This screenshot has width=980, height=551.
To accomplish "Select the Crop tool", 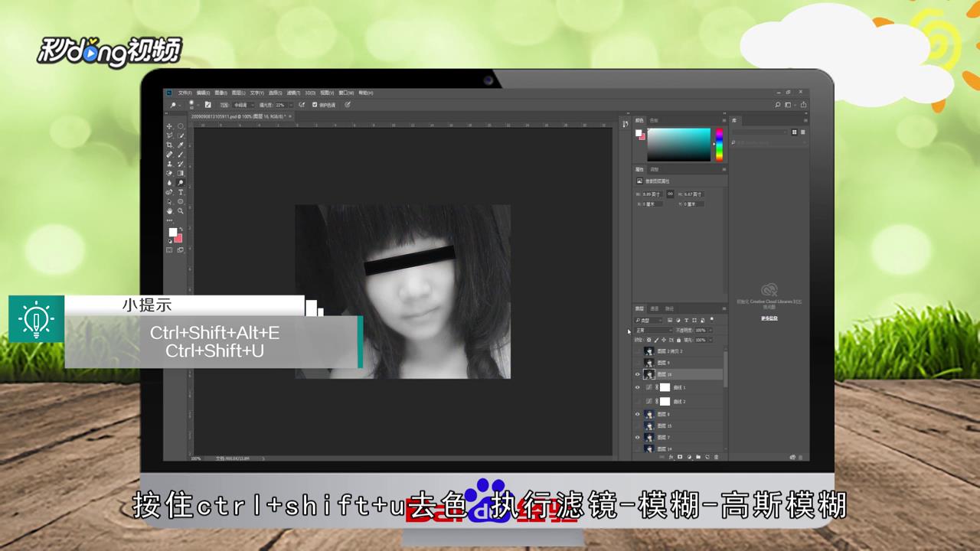I will pos(169,145).
